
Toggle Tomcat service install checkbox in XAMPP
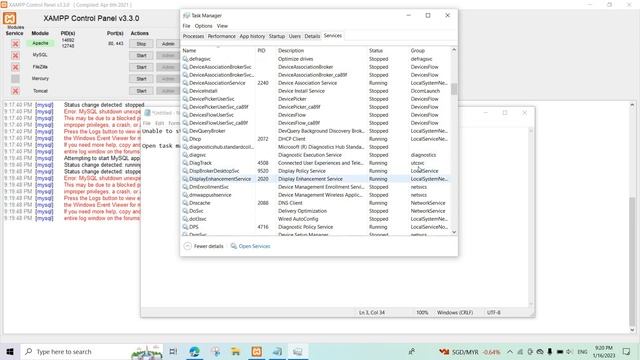16,91
